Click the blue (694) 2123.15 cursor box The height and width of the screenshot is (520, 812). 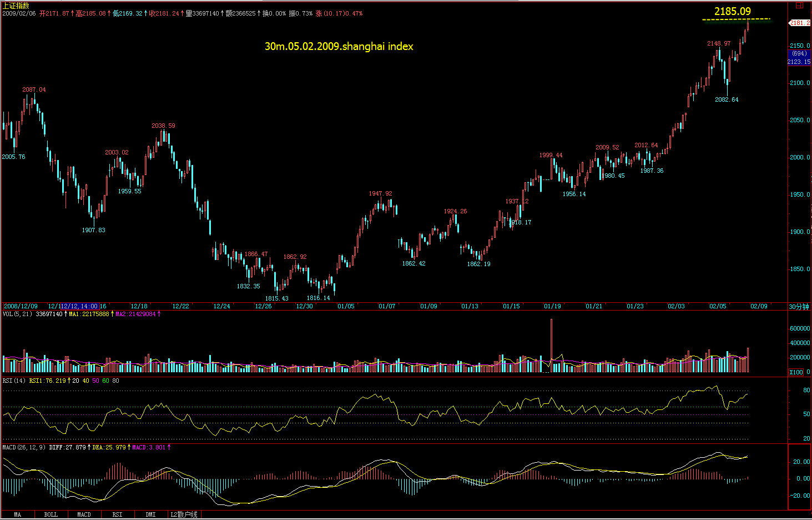point(799,57)
